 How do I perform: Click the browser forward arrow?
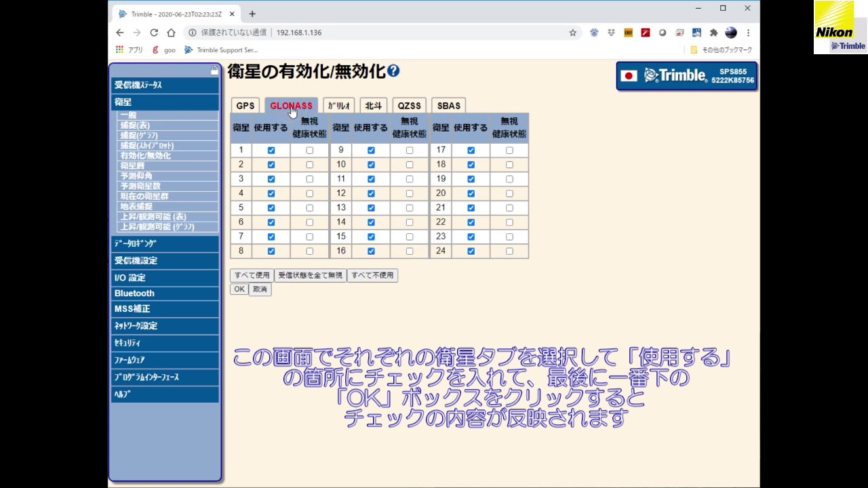(x=137, y=33)
